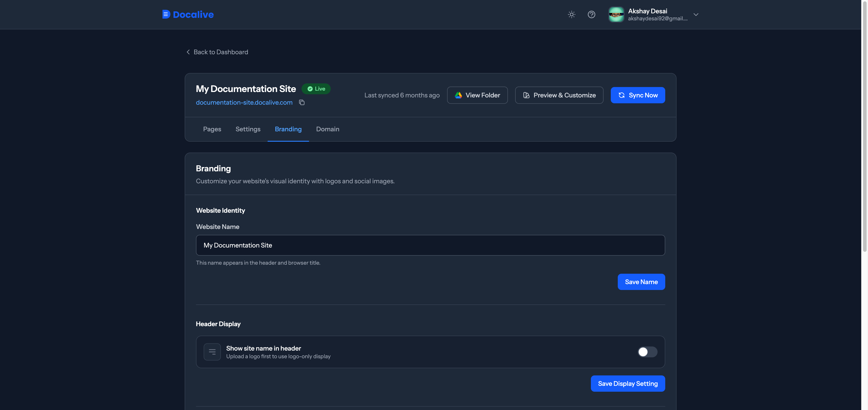Click the 'My Documentation Site' heading
868x410 pixels.
(246, 89)
